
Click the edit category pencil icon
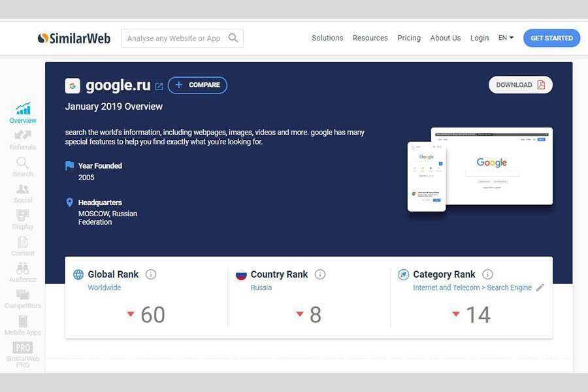click(x=540, y=287)
